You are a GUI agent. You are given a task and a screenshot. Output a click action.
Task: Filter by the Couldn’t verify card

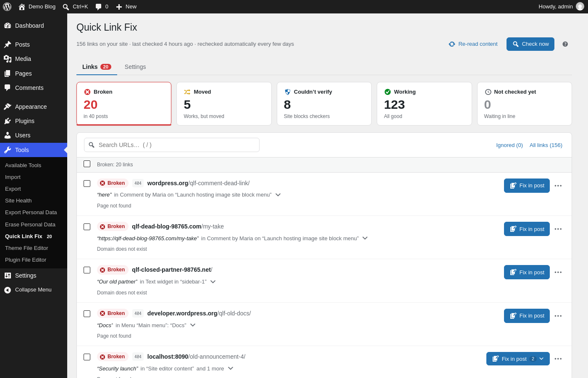[324, 104]
